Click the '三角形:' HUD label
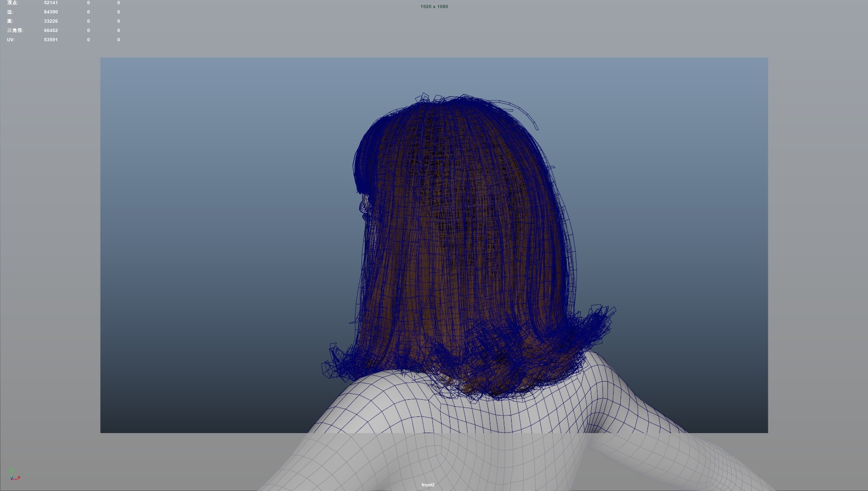868x491 pixels. 15,31
